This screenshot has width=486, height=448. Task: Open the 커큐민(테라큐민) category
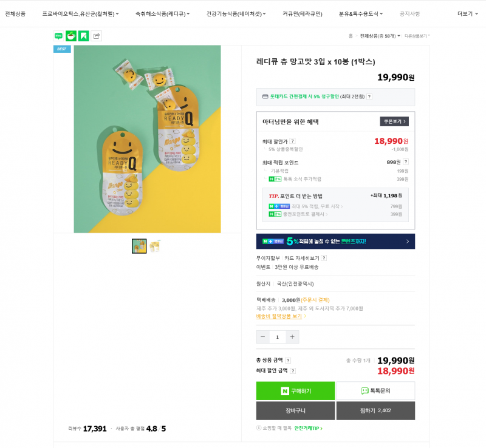click(302, 14)
